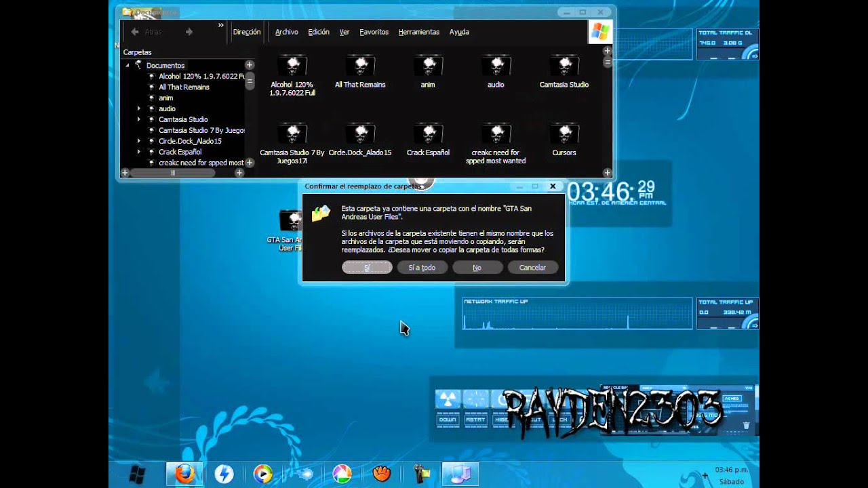Click the Camtasia recorder taskbar icon

point(422,474)
